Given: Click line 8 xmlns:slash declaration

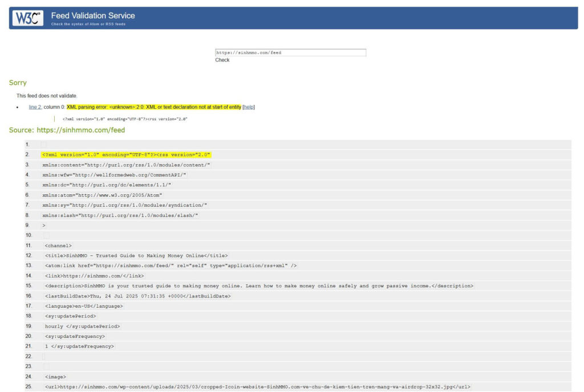Looking at the screenshot, I should [x=120, y=215].
